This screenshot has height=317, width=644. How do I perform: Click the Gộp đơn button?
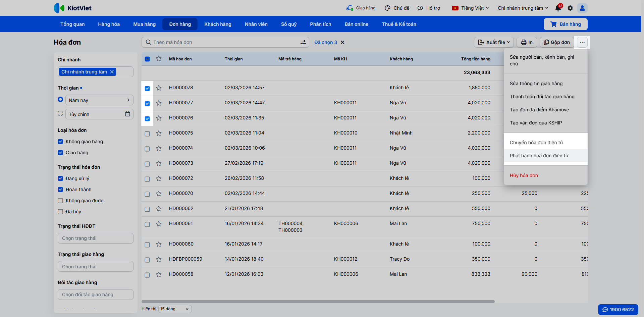557,42
